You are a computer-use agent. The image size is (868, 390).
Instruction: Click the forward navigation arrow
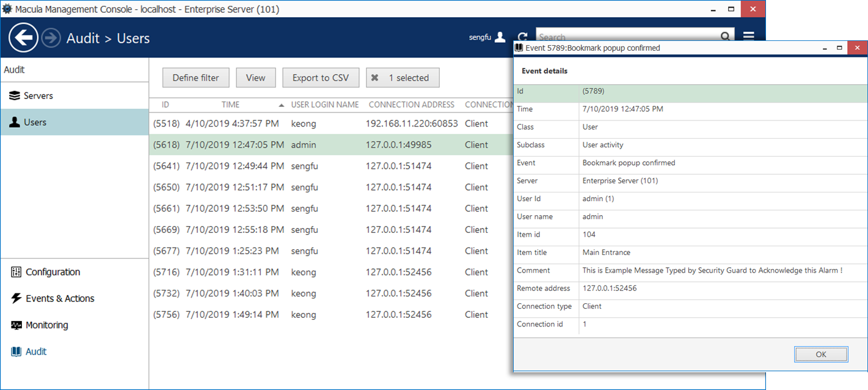51,38
